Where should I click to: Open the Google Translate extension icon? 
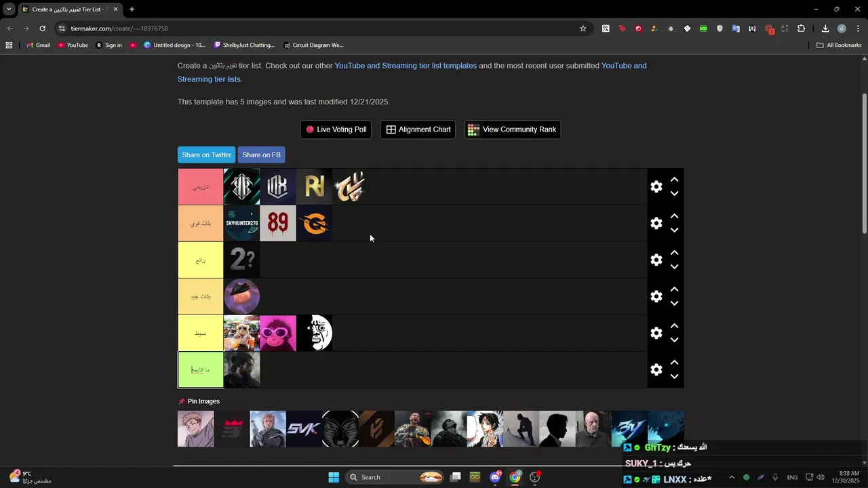736,28
